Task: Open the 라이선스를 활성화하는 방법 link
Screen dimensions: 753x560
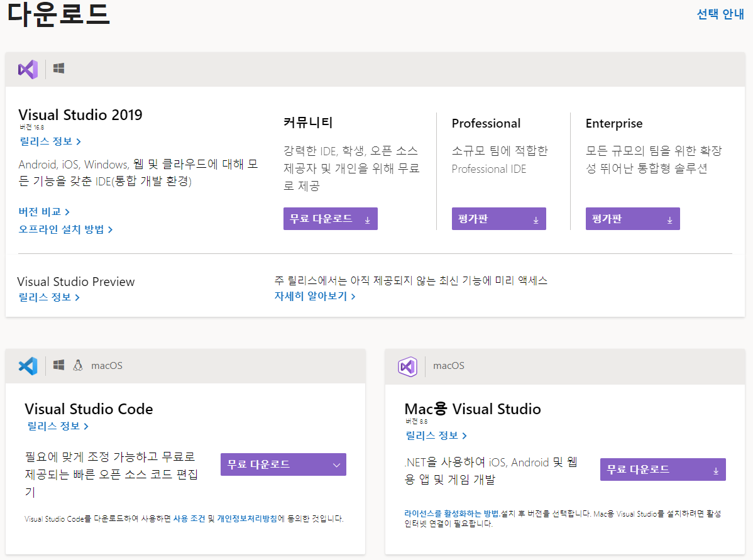Action: [452, 514]
